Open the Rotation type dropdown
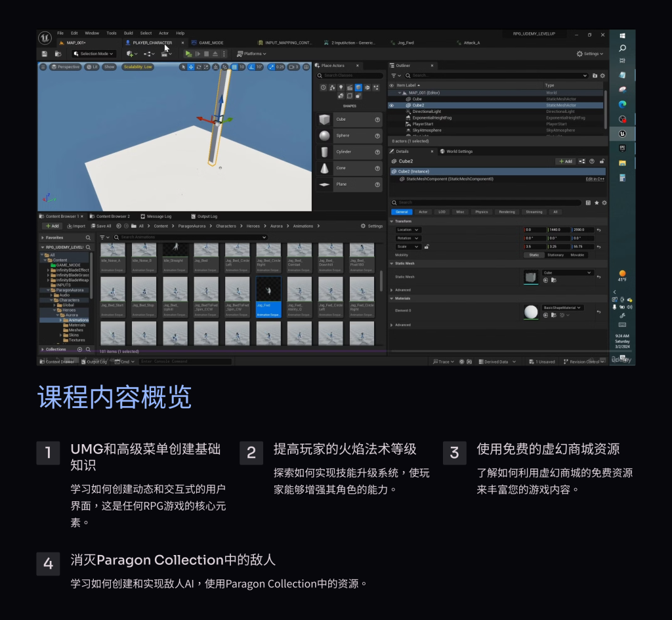Image resolution: width=672 pixels, height=620 pixels. (408, 238)
